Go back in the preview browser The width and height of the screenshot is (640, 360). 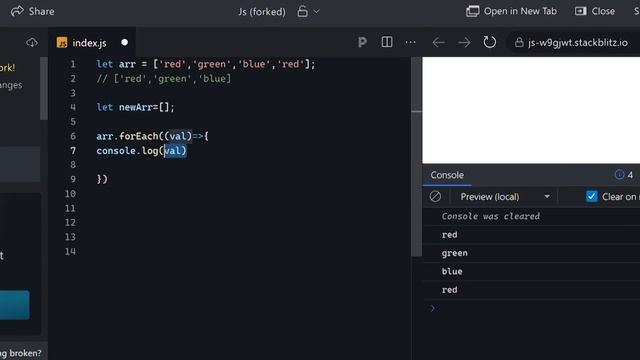coord(438,42)
